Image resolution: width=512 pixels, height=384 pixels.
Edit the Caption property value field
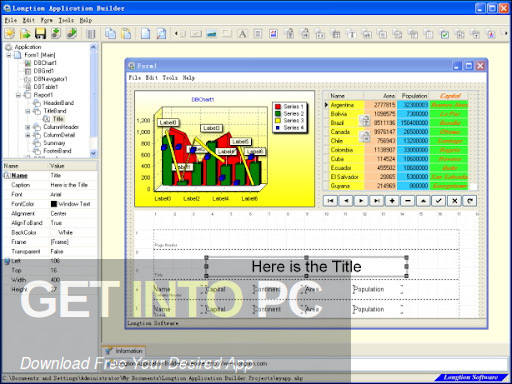[x=73, y=185]
